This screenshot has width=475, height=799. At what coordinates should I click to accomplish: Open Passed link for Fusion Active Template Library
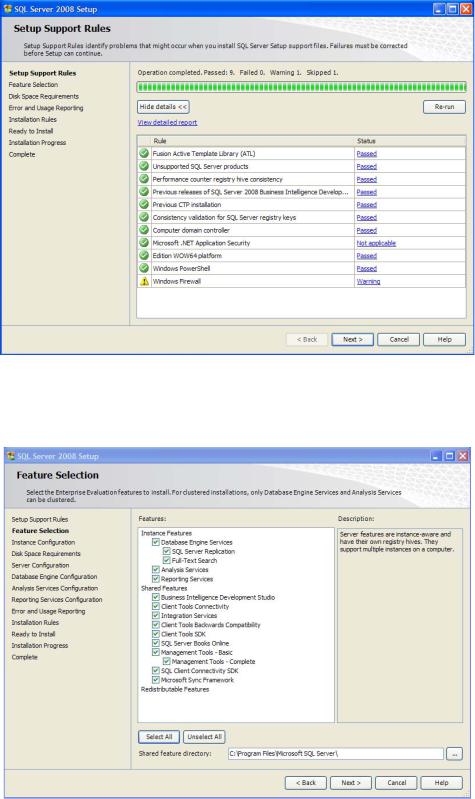click(x=366, y=153)
